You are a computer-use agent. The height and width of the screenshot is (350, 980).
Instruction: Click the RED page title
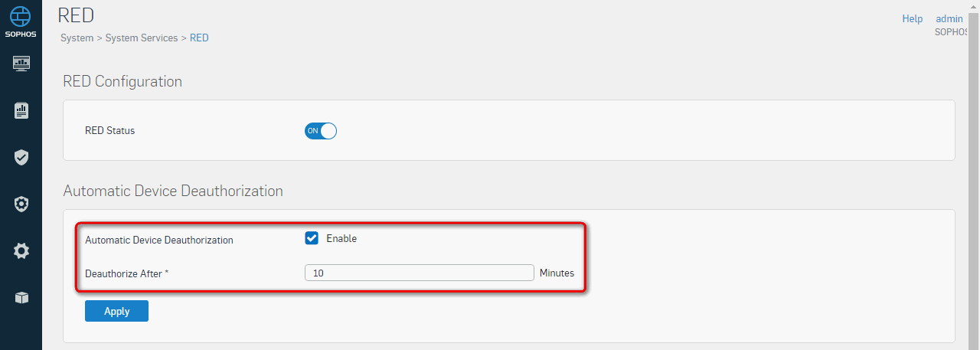coord(76,15)
